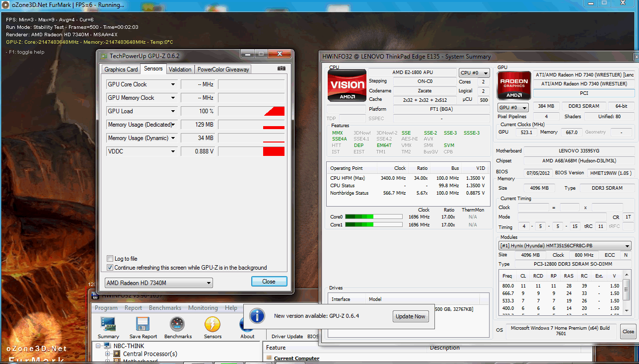Expand the Central Processor(s) tree node
The image size is (639, 364).
[x=107, y=354]
